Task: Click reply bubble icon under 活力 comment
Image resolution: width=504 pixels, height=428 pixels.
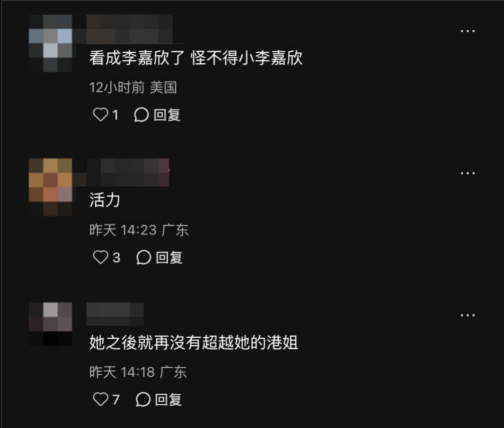Action: click(143, 257)
